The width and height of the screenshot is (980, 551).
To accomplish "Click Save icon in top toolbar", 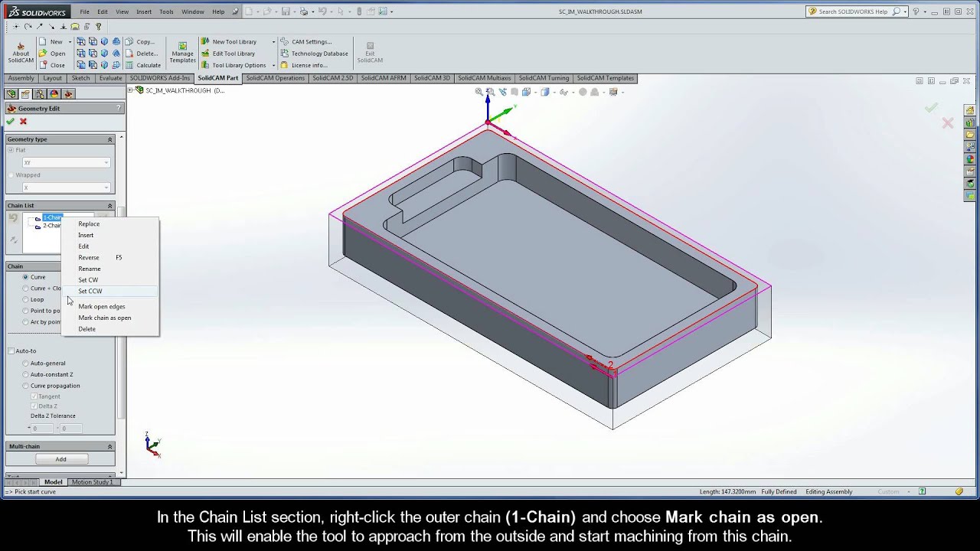I will [286, 11].
